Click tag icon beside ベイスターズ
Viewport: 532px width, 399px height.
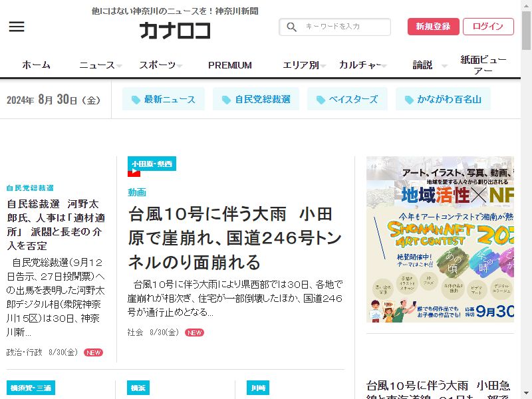click(321, 100)
